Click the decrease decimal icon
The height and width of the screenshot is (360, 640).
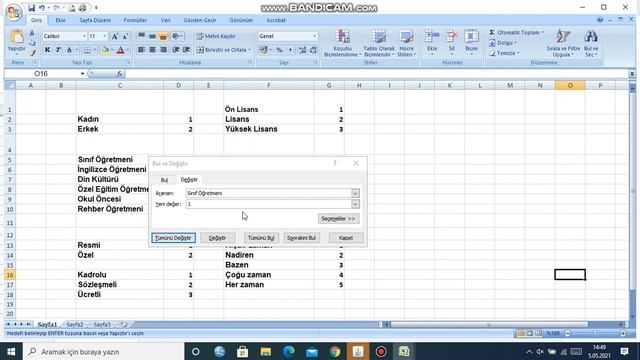coord(313,50)
